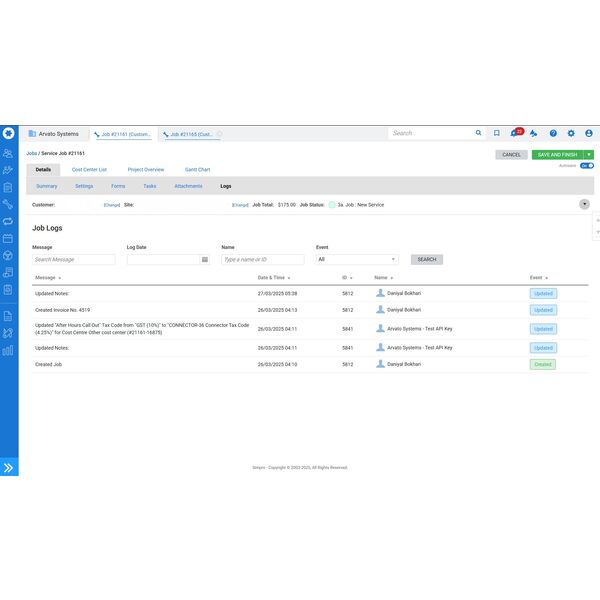600x600 pixels.
Task: Click the Arvato Systems company tab
Action: 54,134
